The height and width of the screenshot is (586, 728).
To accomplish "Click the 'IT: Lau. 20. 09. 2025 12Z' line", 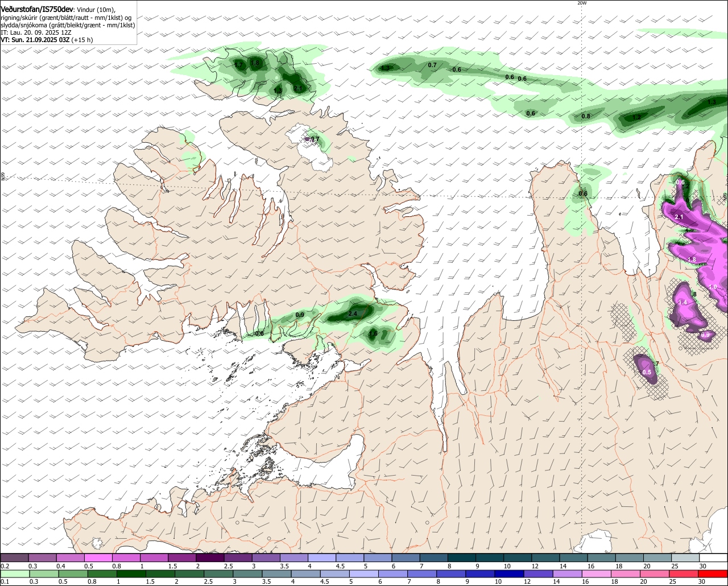I will [36, 32].
